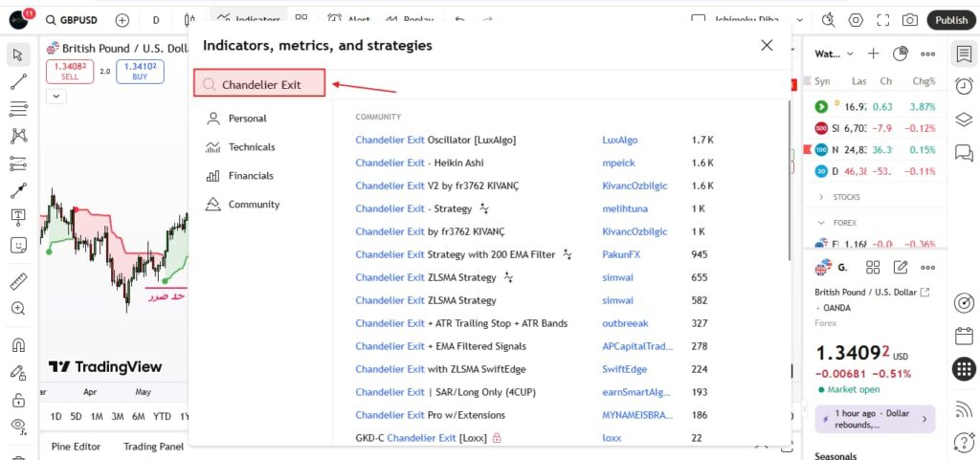Take a chart snapshot with camera icon
Screen dimensions: 980x460
909,20
